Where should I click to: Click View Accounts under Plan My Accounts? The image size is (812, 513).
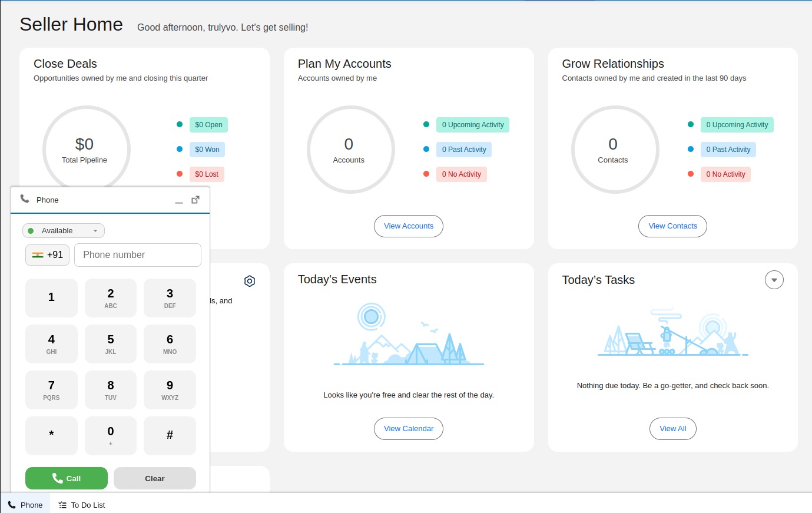click(408, 226)
